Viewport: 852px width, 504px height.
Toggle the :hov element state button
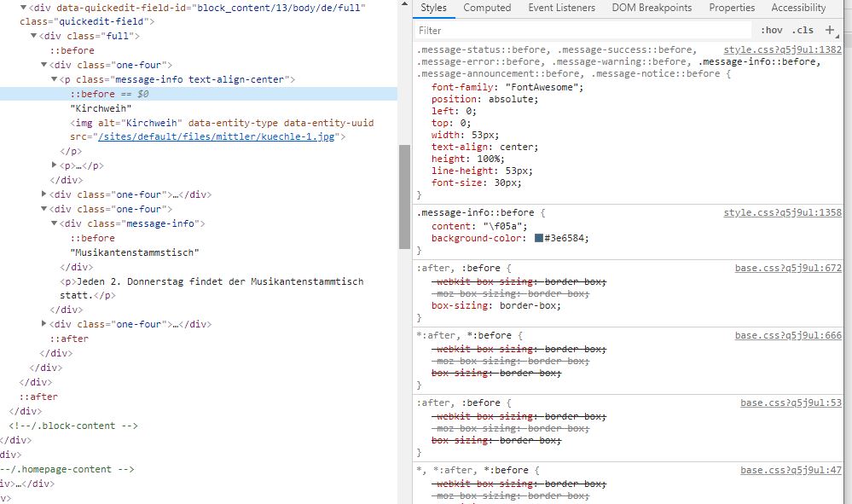pyautogui.click(x=771, y=31)
